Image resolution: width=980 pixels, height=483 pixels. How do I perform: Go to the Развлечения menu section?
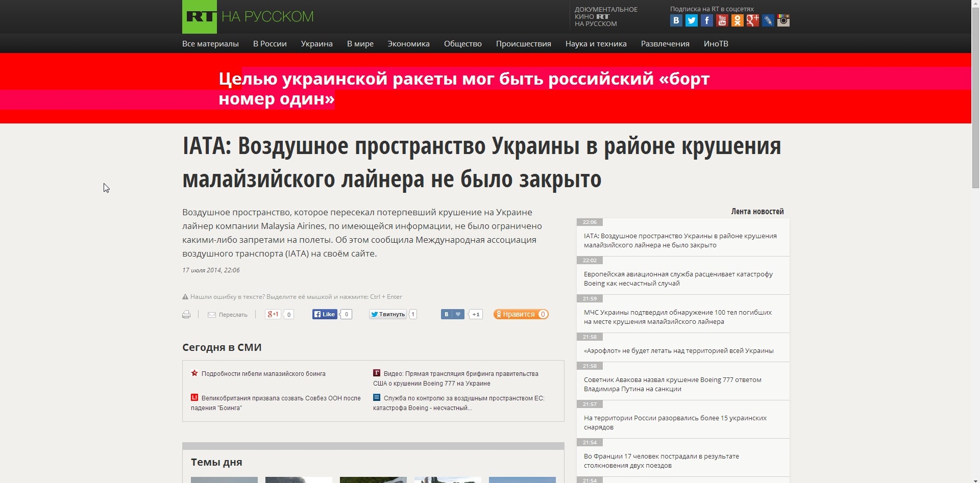pyautogui.click(x=665, y=44)
